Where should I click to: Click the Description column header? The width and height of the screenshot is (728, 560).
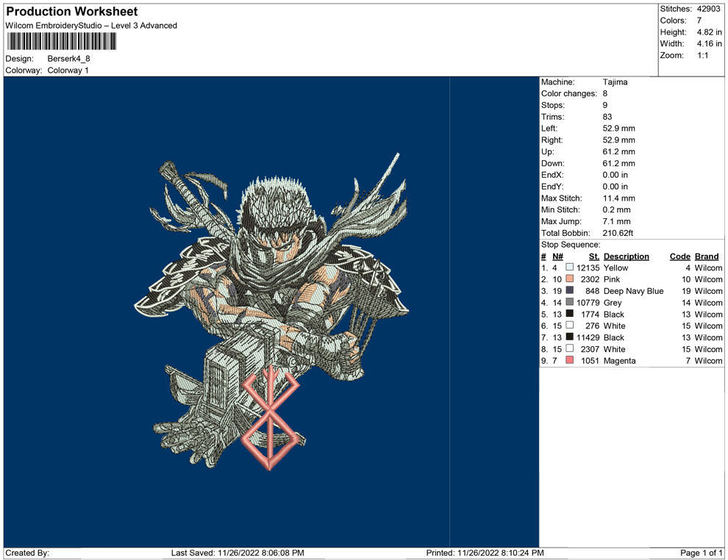click(x=626, y=256)
